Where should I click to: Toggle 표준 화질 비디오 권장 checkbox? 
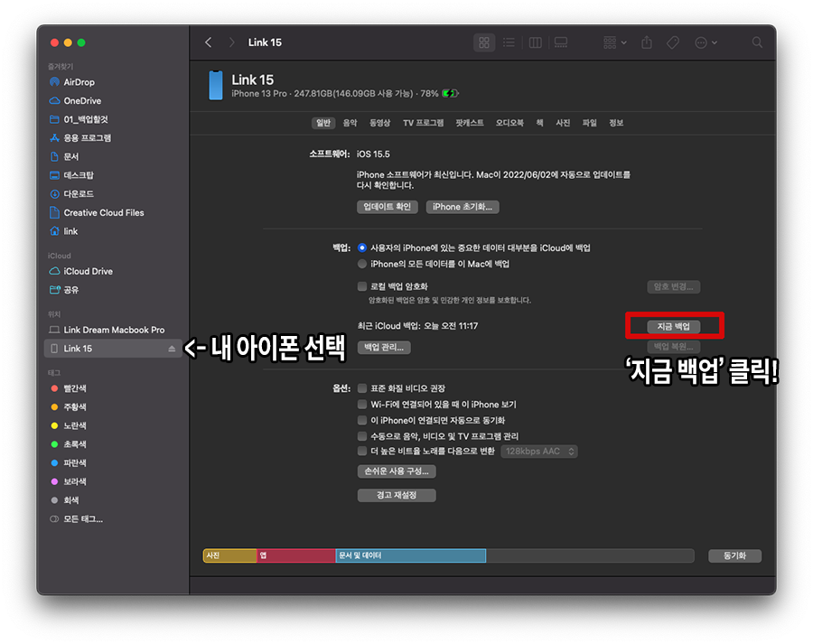[x=362, y=388]
